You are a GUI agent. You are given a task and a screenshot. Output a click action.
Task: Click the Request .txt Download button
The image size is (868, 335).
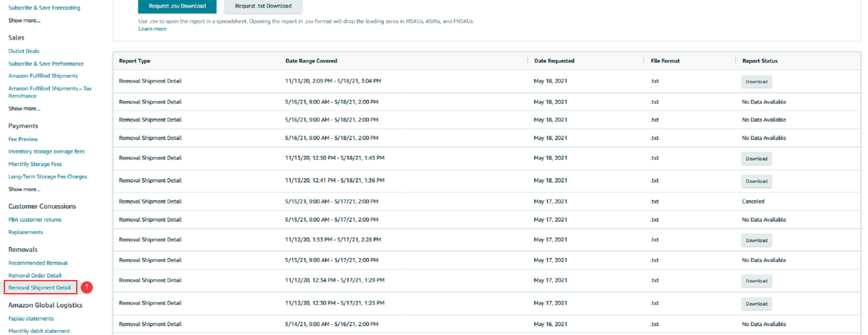[x=263, y=6]
